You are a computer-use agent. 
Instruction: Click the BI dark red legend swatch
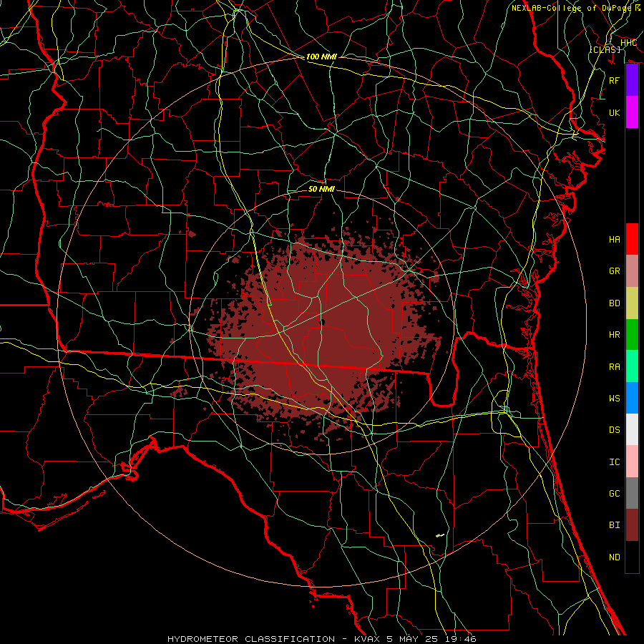[632, 525]
